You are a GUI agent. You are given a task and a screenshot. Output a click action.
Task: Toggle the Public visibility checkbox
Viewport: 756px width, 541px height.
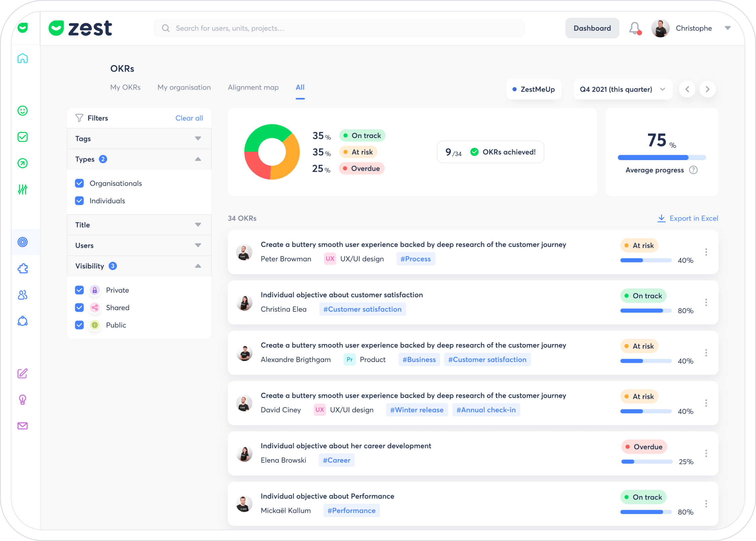(x=80, y=325)
